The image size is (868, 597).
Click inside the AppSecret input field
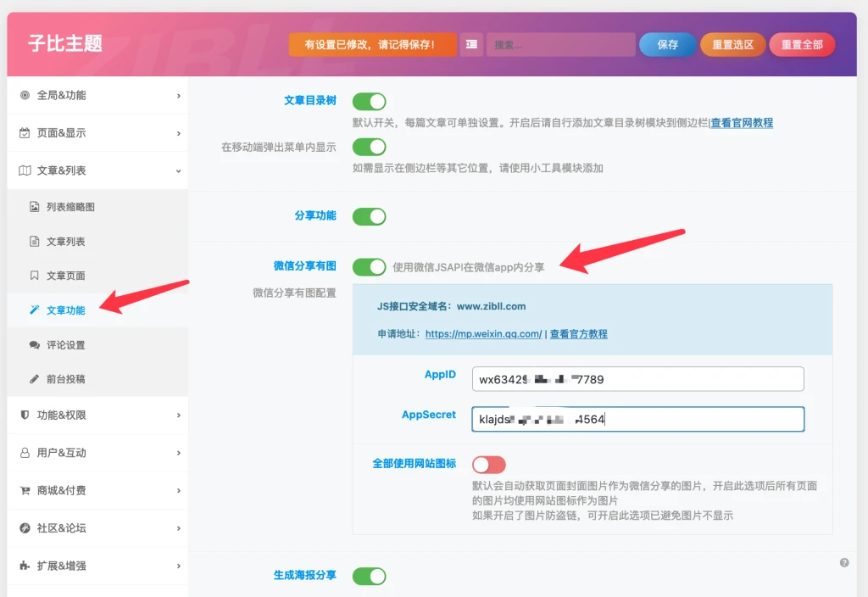pos(636,419)
